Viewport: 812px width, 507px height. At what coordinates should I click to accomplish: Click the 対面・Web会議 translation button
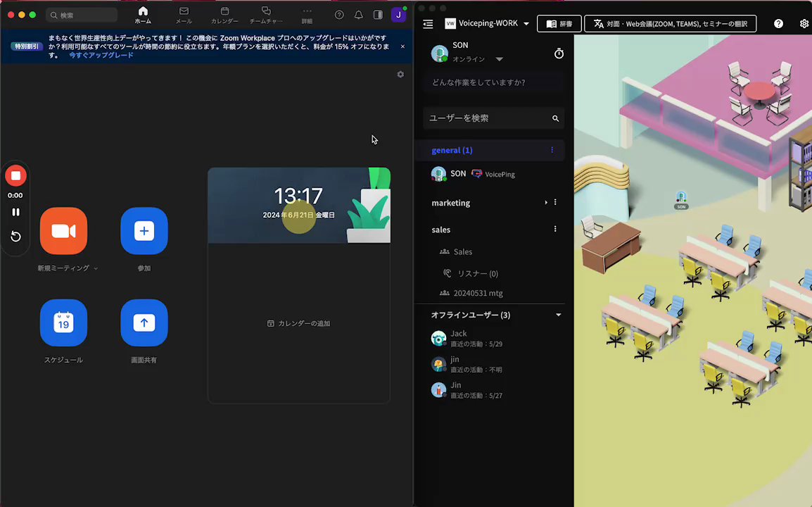[670, 24]
